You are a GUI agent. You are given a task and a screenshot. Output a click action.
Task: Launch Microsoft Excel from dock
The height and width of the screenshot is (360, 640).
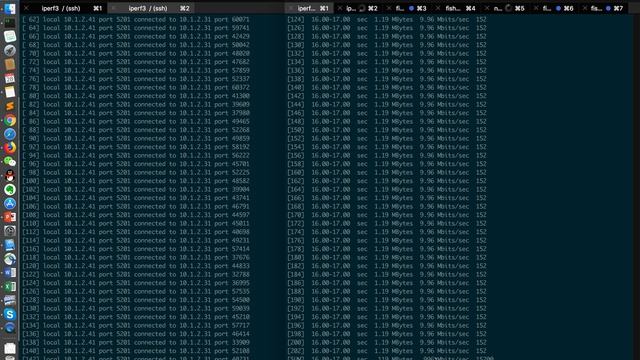pyautogui.click(x=10, y=287)
